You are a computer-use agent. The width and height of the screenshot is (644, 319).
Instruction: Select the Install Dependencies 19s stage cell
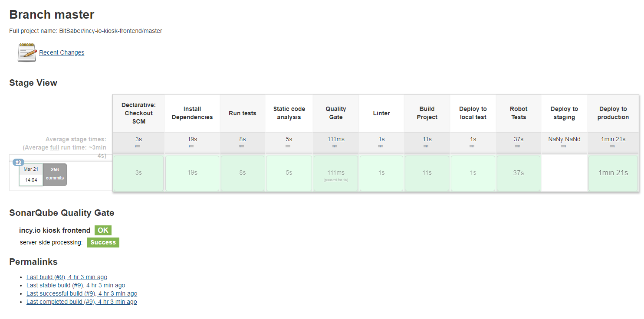pyautogui.click(x=192, y=173)
